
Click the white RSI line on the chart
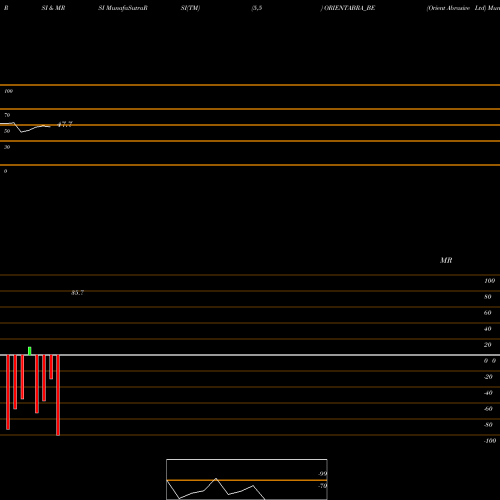(x=25, y=128)
